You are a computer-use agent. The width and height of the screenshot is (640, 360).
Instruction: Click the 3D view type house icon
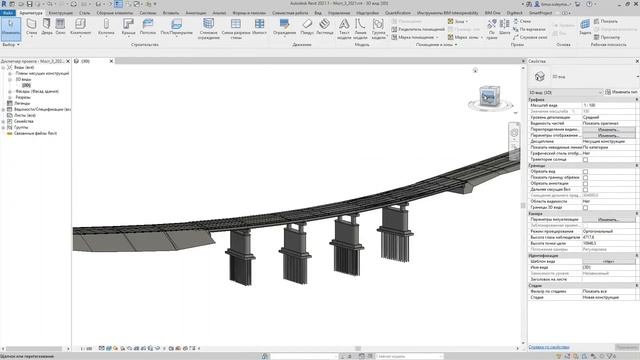(x=540, y=76)
